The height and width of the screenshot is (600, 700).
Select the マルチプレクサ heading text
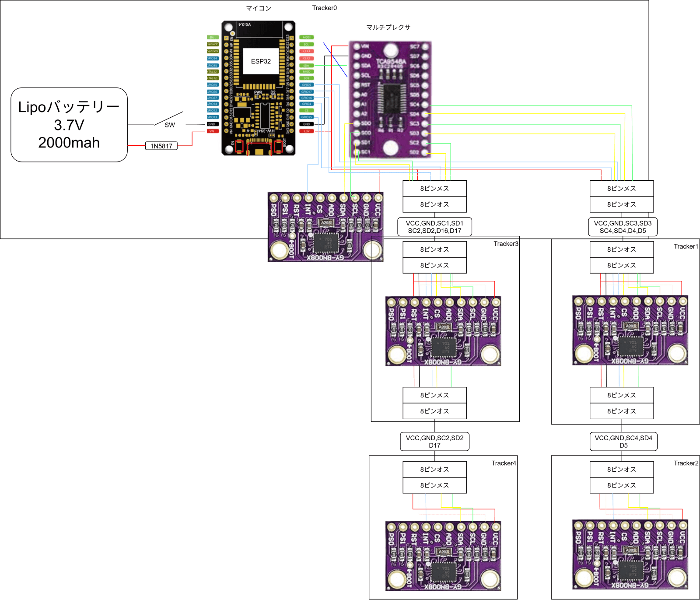388,27
